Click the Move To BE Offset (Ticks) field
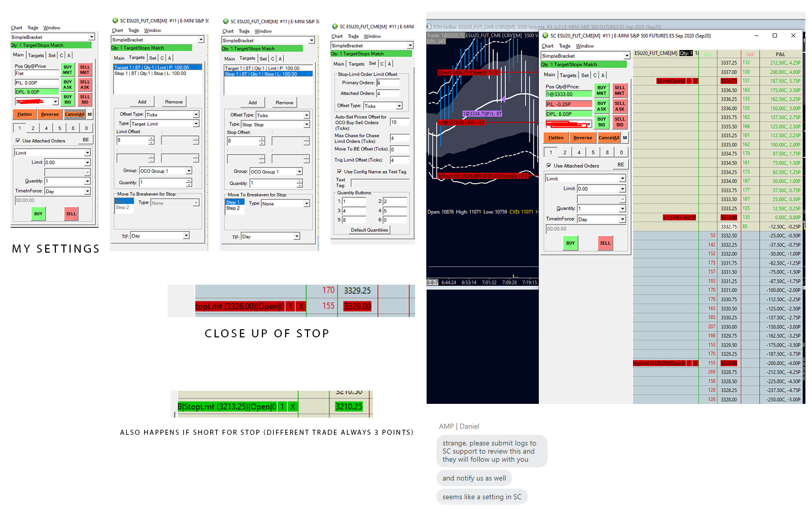Screen dimensions: 812x517 [x=399, y=149]
